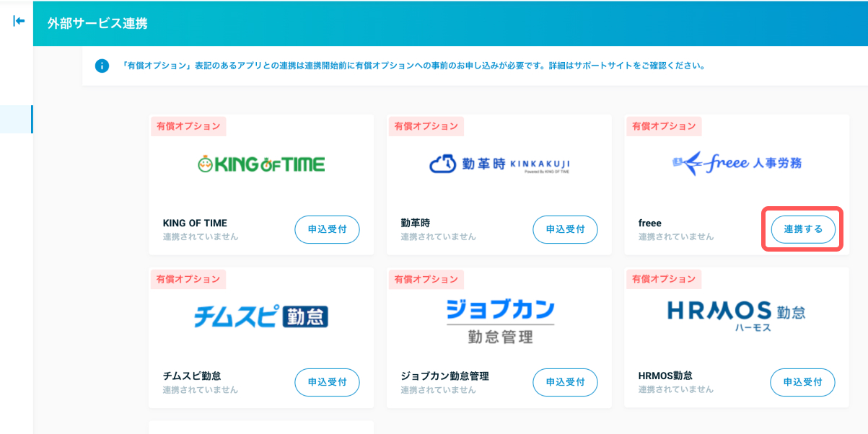
Task: Click 有償オプション badge on HRMOS勤怠 card
Action: (664, 279)
